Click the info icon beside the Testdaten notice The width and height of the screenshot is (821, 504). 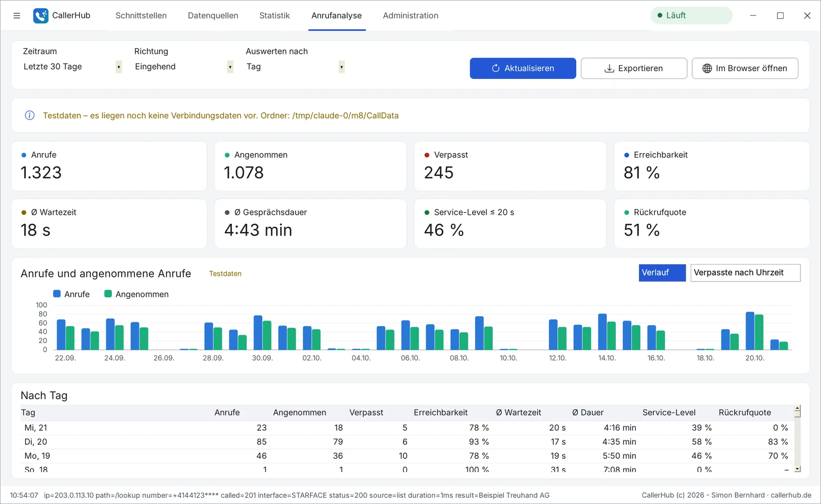coord(30,115)
